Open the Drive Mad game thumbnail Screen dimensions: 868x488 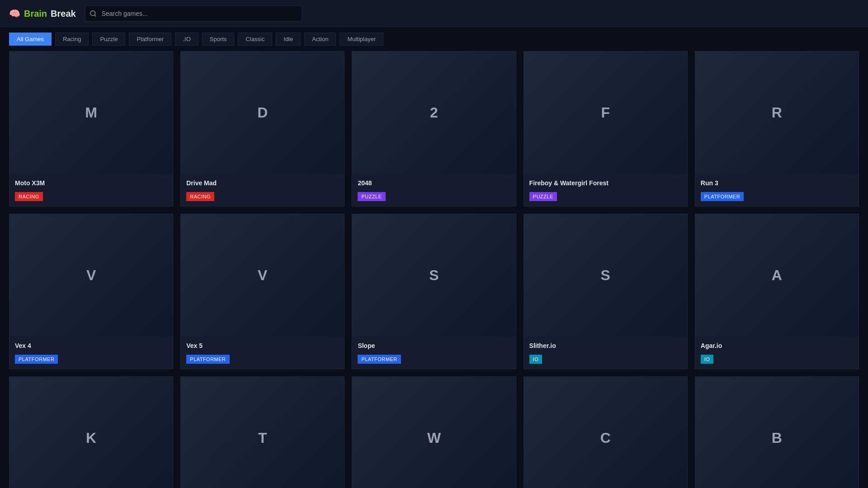pyautogui.click(x=262, y=113)
